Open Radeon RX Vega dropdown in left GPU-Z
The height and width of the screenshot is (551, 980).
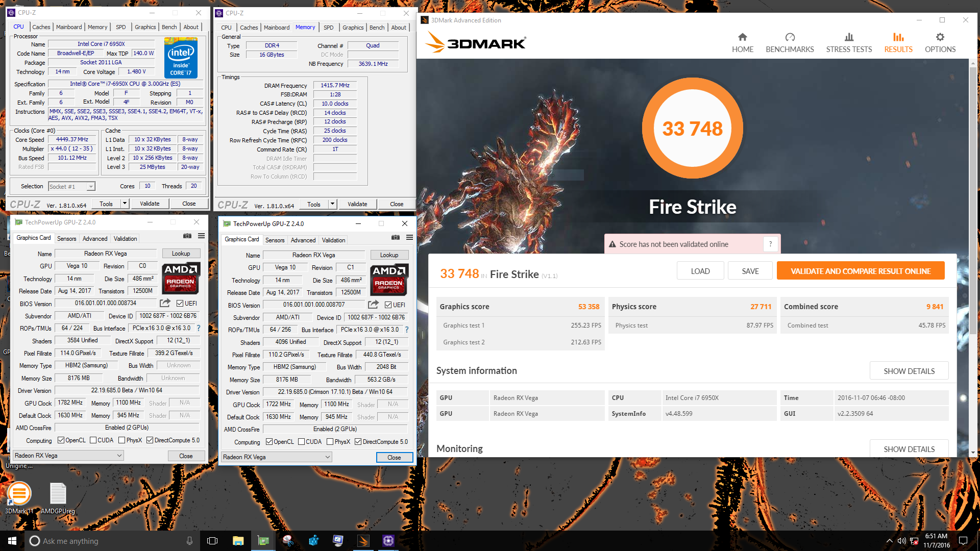click(x=68, y=455)
